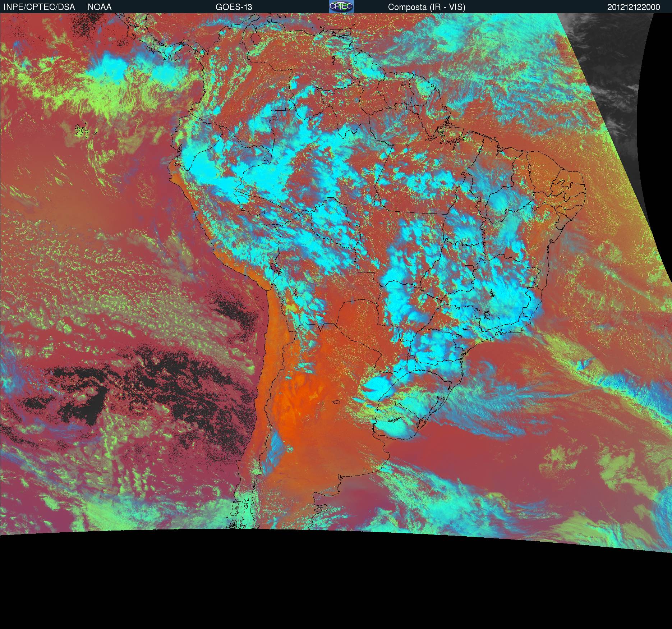Click the Composta (IR - VIS) title
The height and width of the screenshot is (629, 672).
click(x=427, y=7)
